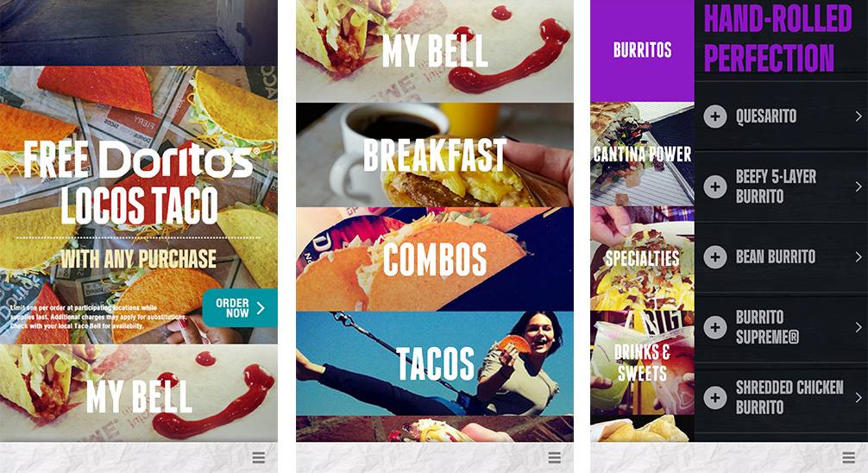Open Bean Burrito chevron arrow
The width and height of the screenshot is (868, 473).
pos(858,257)
